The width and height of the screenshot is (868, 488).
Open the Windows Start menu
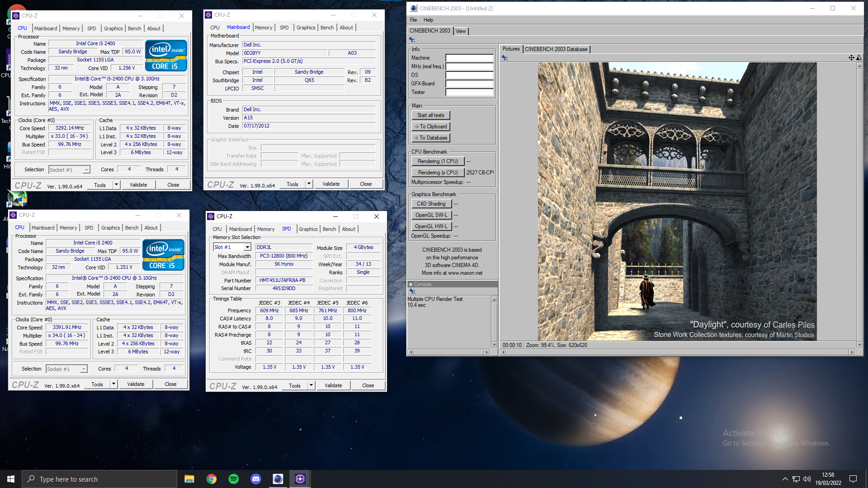tap(11, 479)
